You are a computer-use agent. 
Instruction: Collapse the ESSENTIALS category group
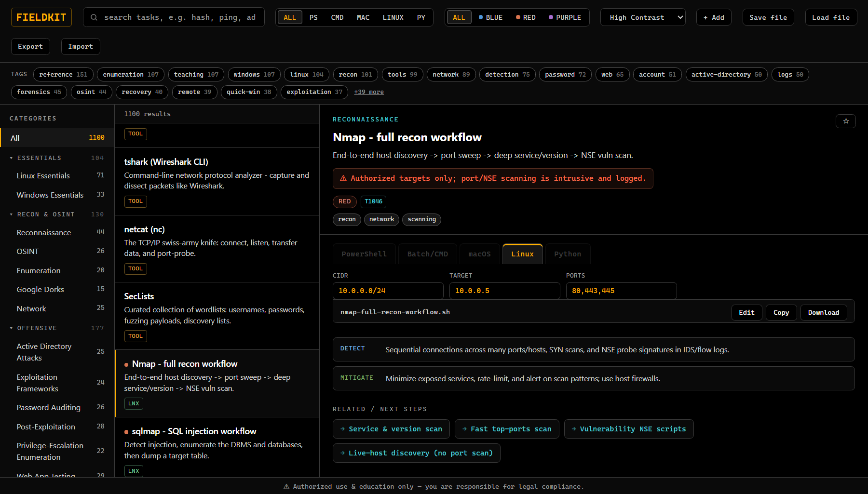point(12,158)
